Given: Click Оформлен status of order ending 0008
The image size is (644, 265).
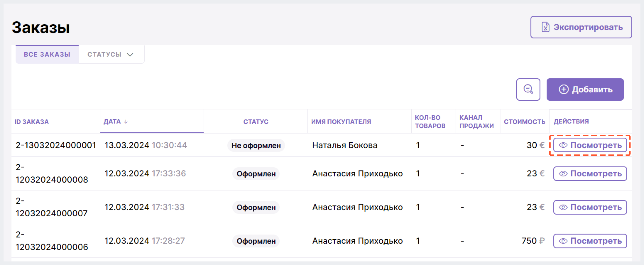Looking at the screenshot, I should (256, 174).
